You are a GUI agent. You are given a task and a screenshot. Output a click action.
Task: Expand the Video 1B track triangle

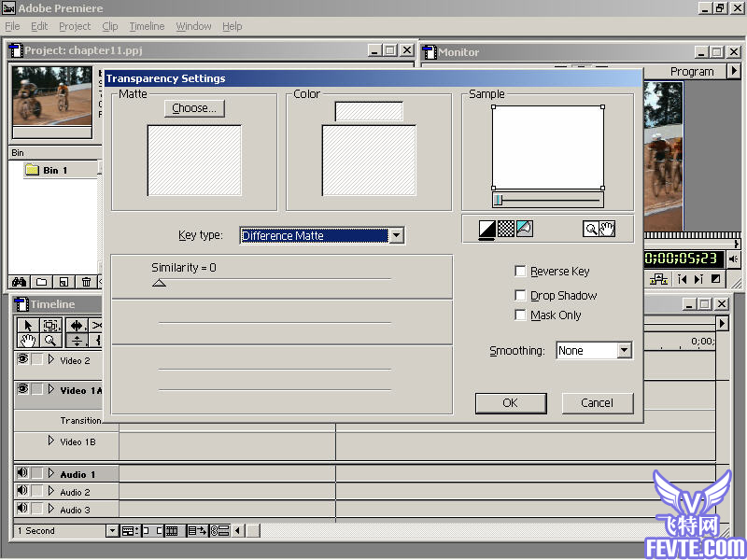tap(51, 441)
